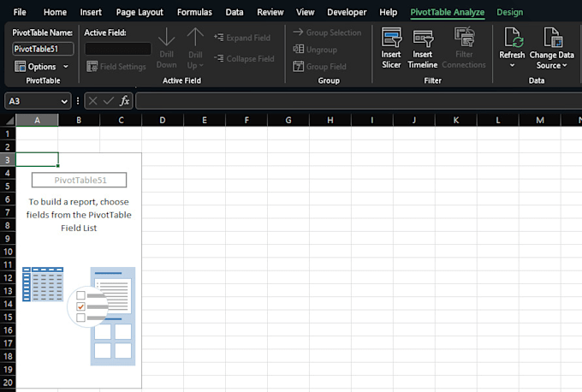Image resolution: width=582 pixels, height=392 pixels.
Task: Refresh the PivotTable data
Action: (x=512, y=43)
